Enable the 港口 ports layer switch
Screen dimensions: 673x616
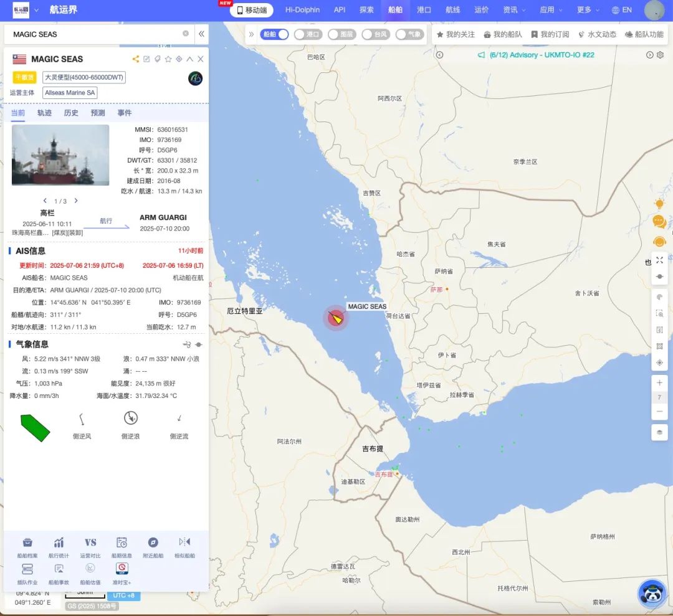click(308, 34)
